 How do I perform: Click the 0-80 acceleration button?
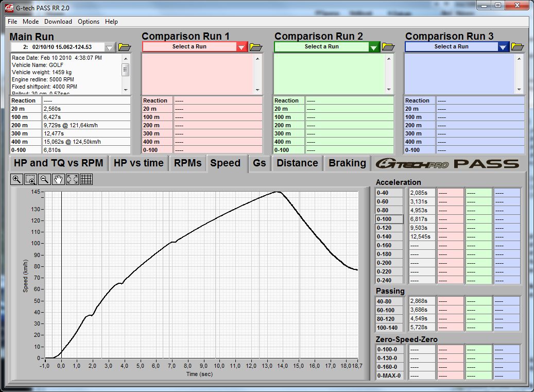(389, 211)
